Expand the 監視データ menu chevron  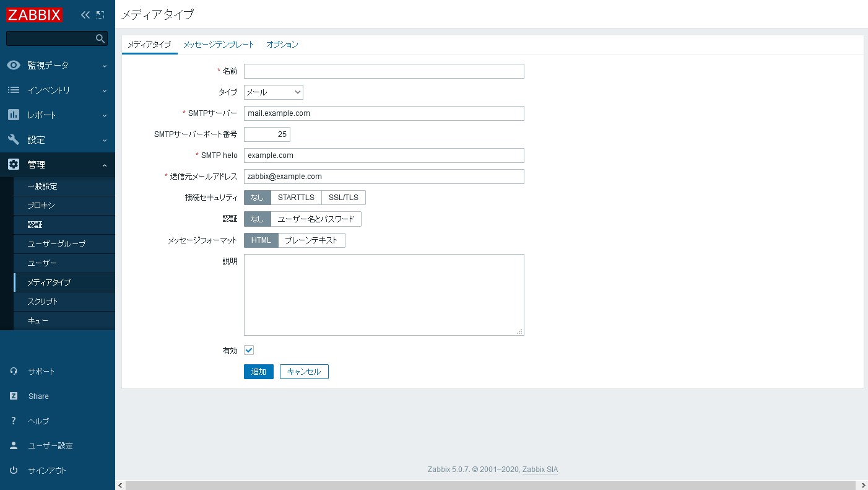point(104,66)
